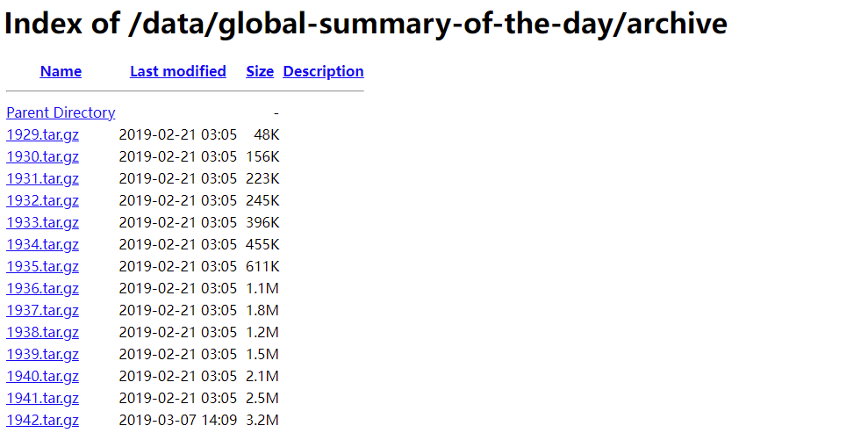Click the 1934.tar.gz archive link
Screen dimensions: 868x433
[x=42, y=244]
